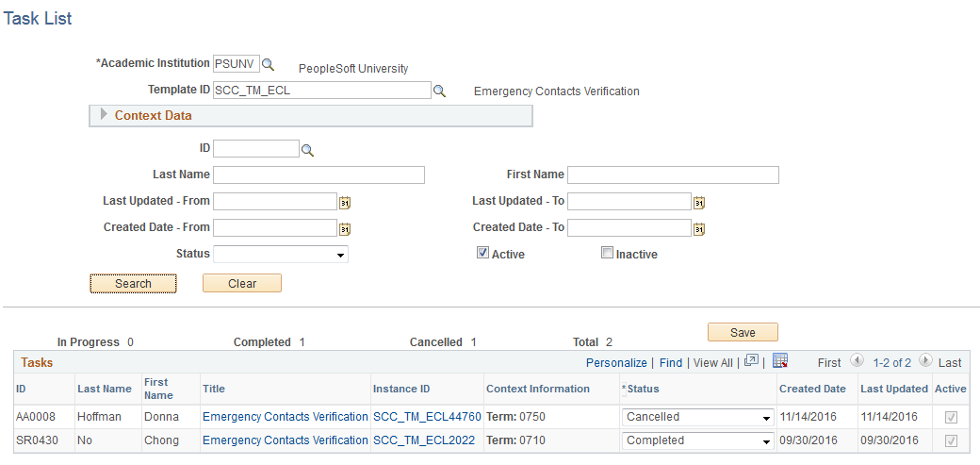Click the grid pop-out window icon
Screen dimensions: 980x465
pyautogui.click(x=751, y=361)
